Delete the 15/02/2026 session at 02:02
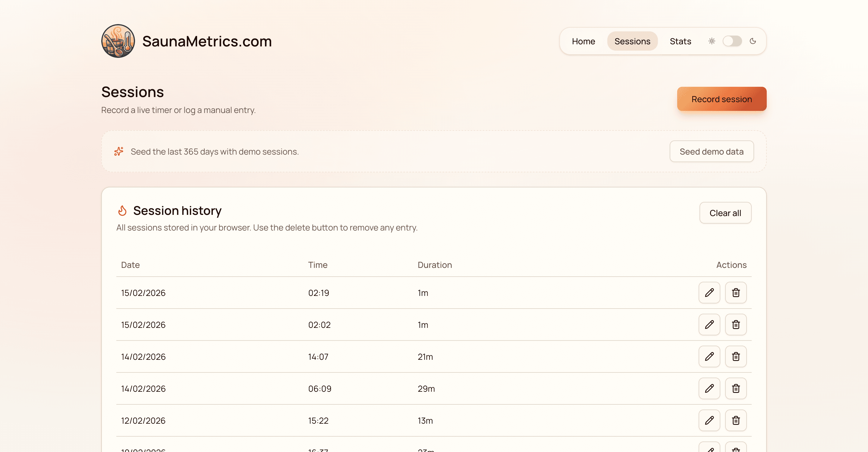 tap(736, 324)
